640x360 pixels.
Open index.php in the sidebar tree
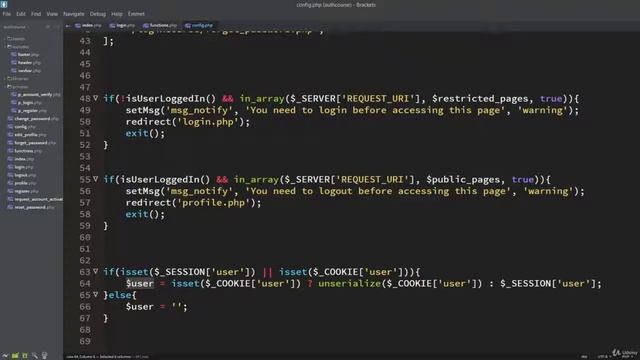click(x=24, y=159)
